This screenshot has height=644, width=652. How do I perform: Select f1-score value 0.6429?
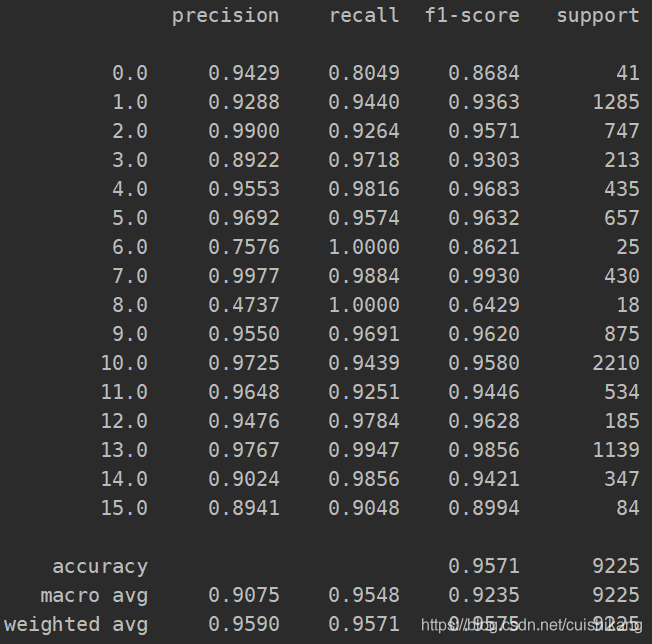484,305
